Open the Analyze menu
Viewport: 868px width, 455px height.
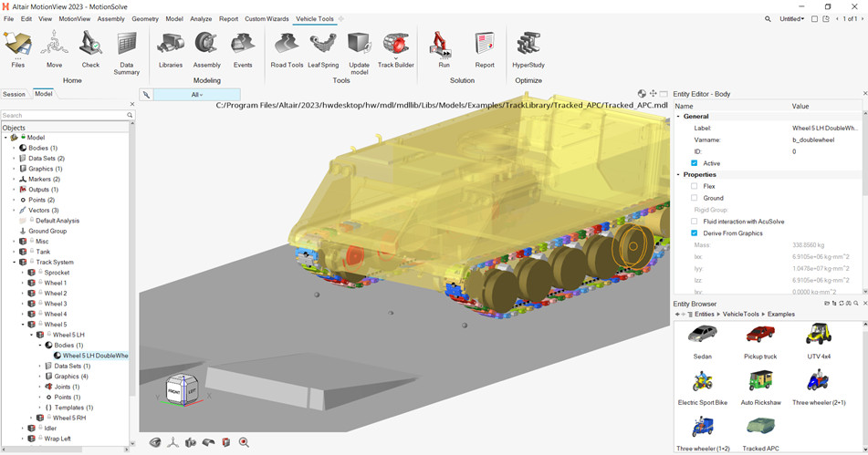click(201, 18)
